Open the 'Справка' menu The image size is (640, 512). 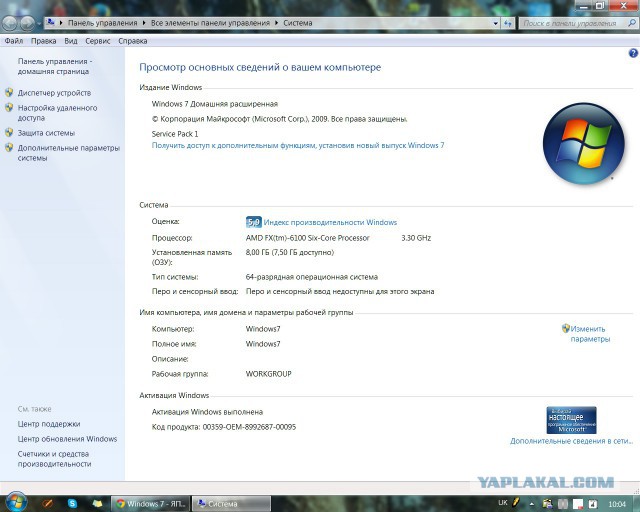(133, 41)
